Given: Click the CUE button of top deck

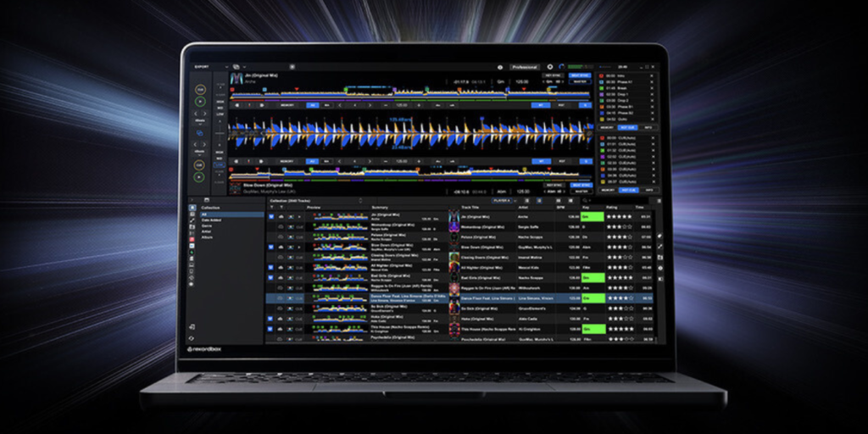Looking at the screenshot, I should click(x=200, y=88).
